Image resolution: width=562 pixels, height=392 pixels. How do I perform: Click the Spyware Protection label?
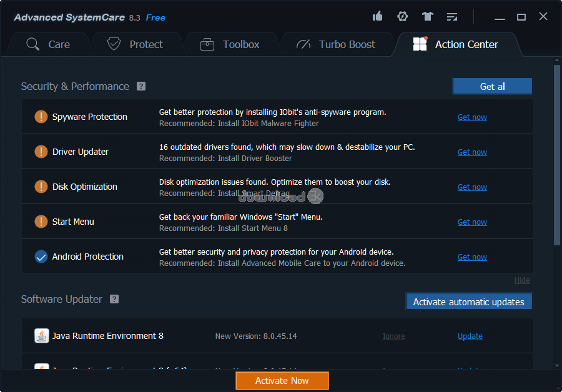[x=89, y=117]
